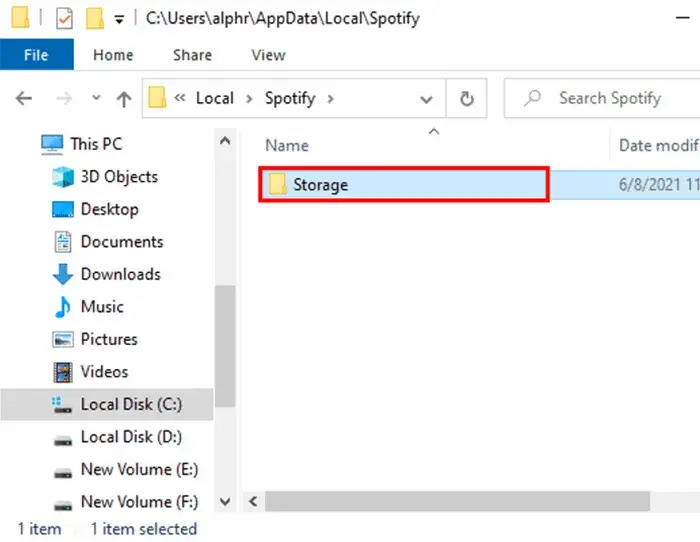Click the Properties quick access toolbar icon
This screenshot has width=700, height=542.
[64, 18]
